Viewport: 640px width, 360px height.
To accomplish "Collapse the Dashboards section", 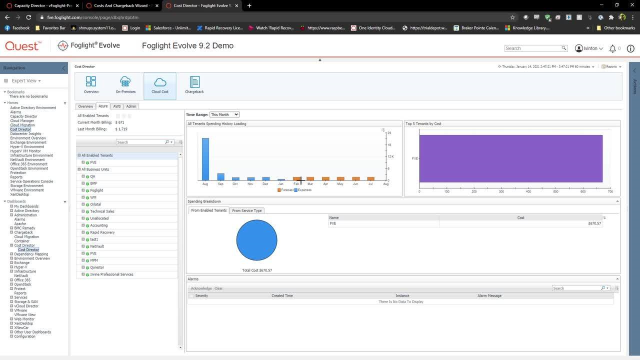I will tap(5, 201).
